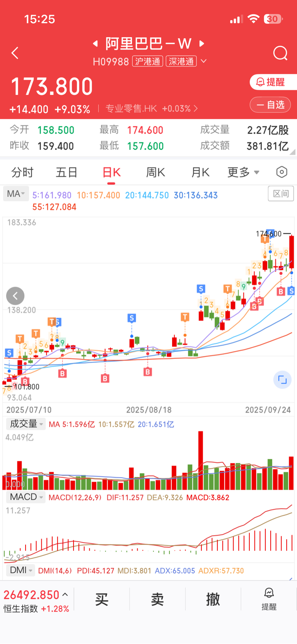The height and width of the screenshot is (644, 297).
Task: Tap the 成交量 2.27亿股 value
Action: point(268,130)
